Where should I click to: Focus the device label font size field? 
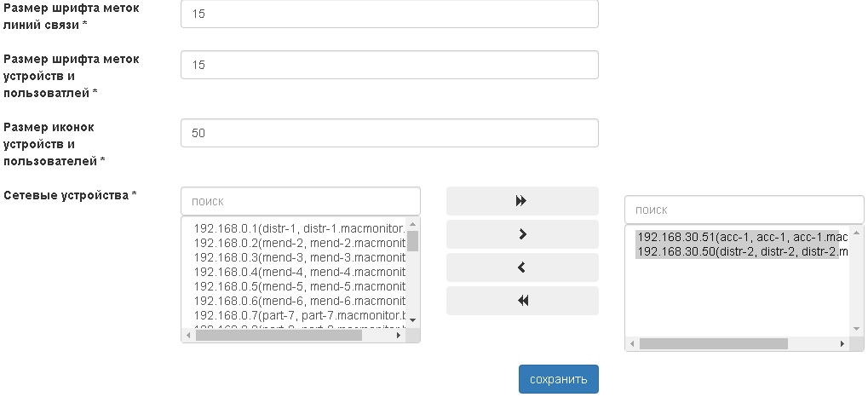pos(389,65)
